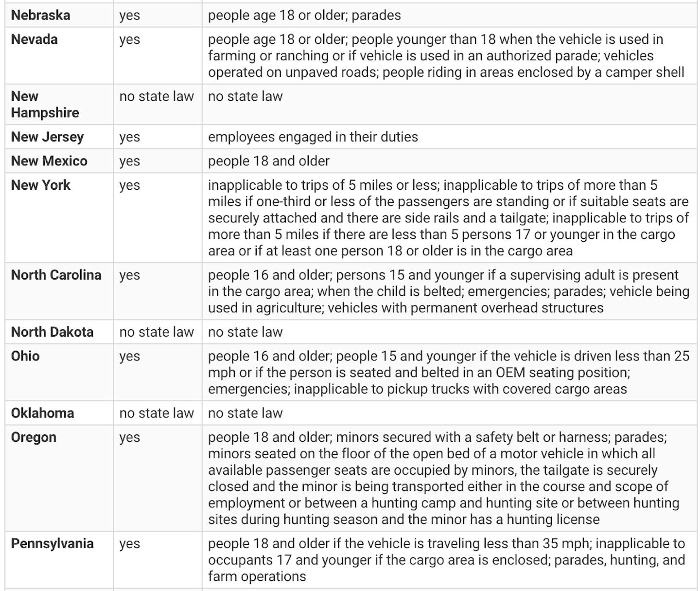The width and height of the screenshot is (700, 591).
Task: Select the North Dakota state cell
Action: tap(52, 332)
